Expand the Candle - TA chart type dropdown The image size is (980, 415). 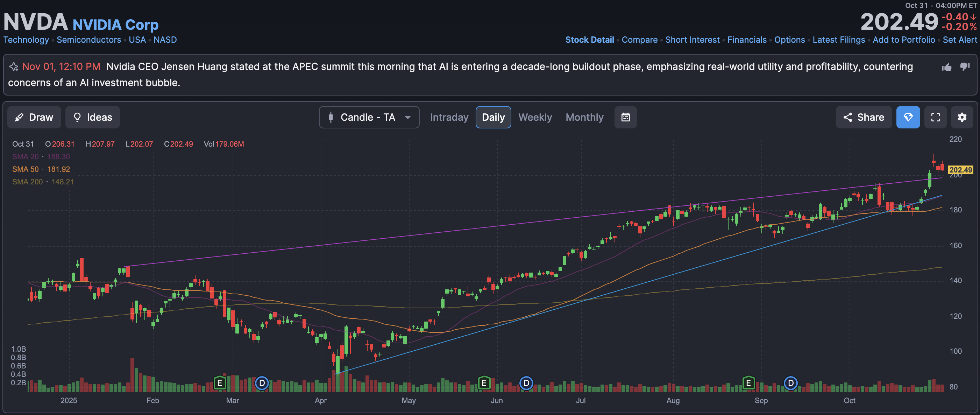point(369,117)
